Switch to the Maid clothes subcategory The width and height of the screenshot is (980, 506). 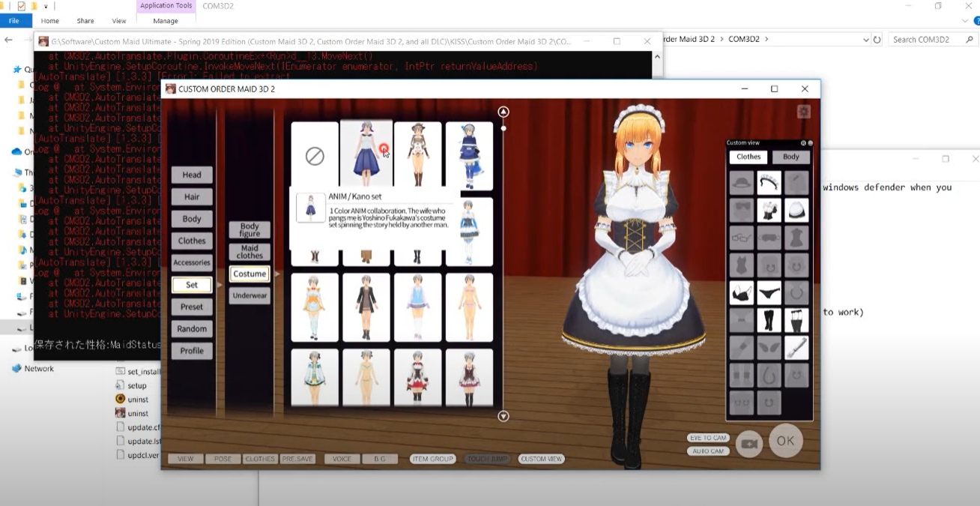[249, 252]
